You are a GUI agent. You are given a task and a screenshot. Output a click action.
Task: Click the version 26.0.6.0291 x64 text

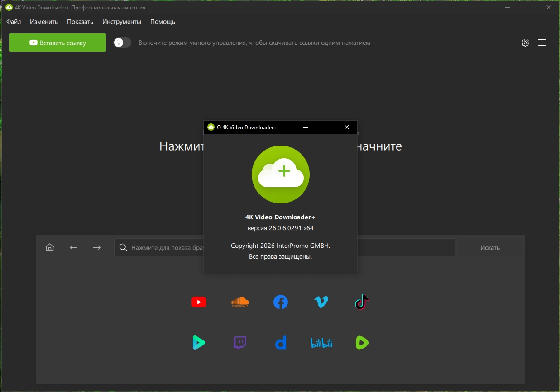coord(281,228)
